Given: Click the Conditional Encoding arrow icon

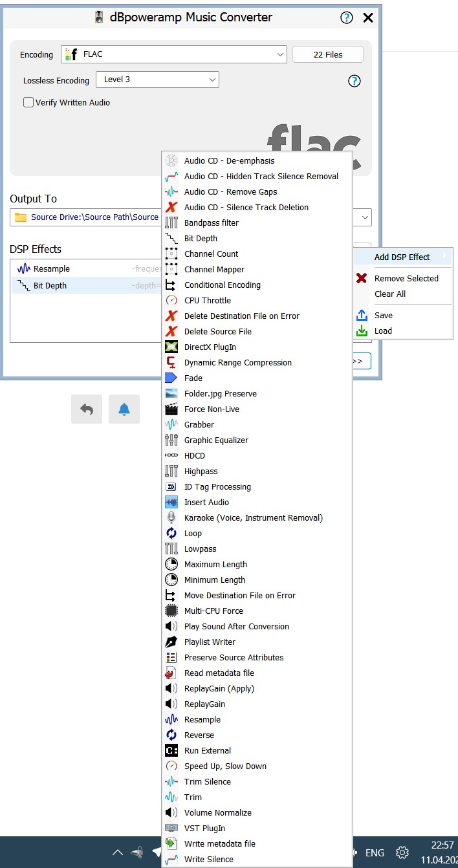Looking at the screenshot, I should 171,285.
